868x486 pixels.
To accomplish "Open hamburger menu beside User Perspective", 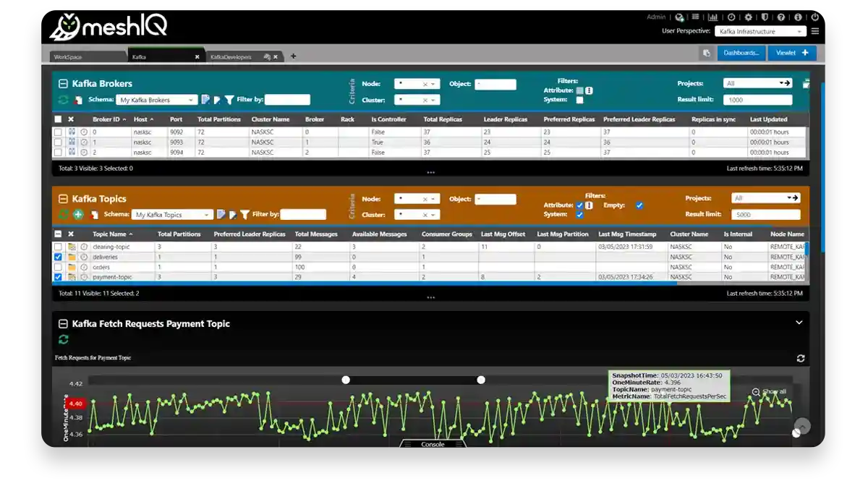I will coord(815,31).
